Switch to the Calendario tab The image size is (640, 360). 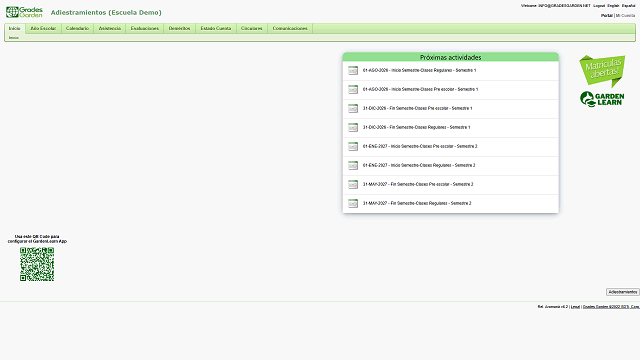pyautogui.click(x=77, y=28)
